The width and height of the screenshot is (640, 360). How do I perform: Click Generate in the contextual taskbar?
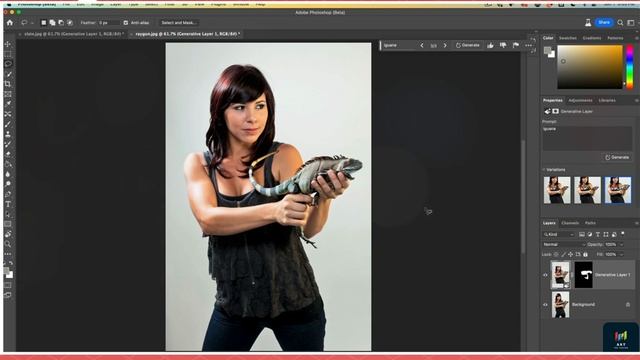point(468,45)
